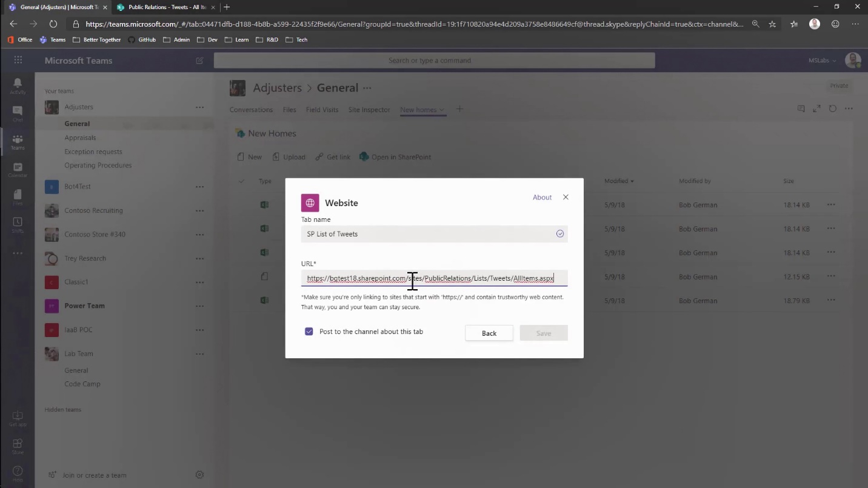Open user profile avatar in Teams header

pos(853,60)
